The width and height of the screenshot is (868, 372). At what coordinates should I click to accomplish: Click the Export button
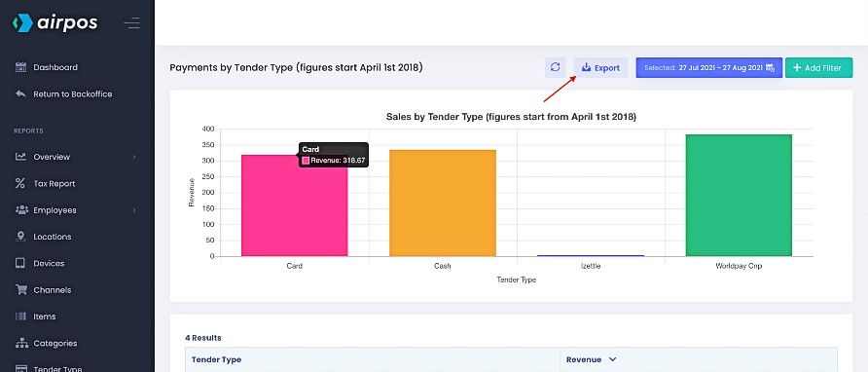(600, 67)
